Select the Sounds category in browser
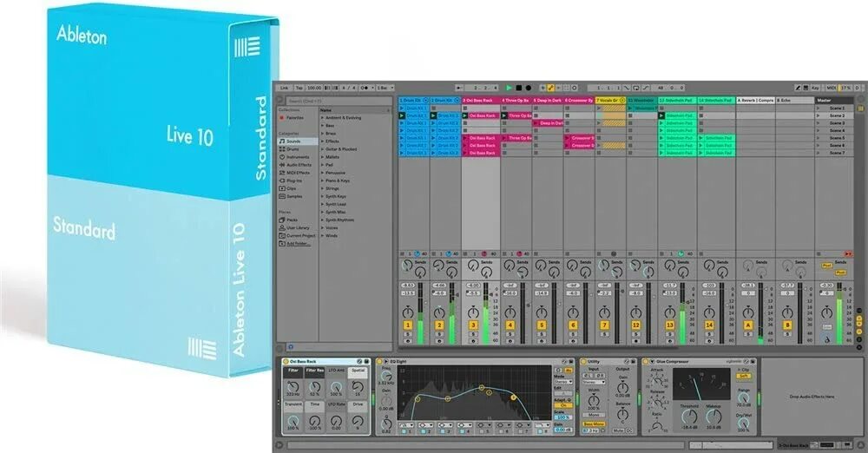The width and height of the screenshot is (868, 453). point(298,141)
